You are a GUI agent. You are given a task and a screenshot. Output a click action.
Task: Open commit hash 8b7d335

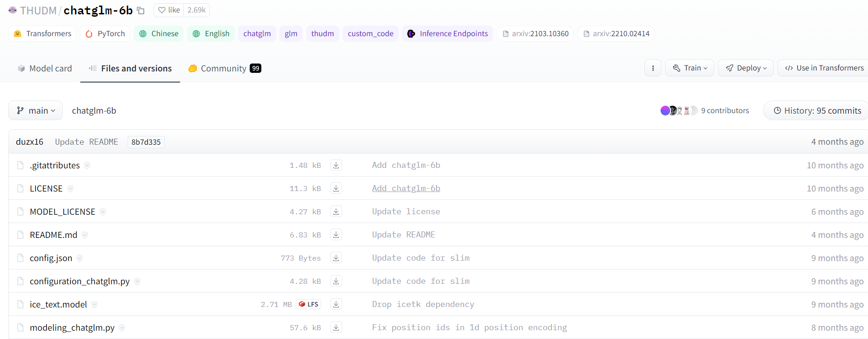pyautogui.click(x=146, y=142)
